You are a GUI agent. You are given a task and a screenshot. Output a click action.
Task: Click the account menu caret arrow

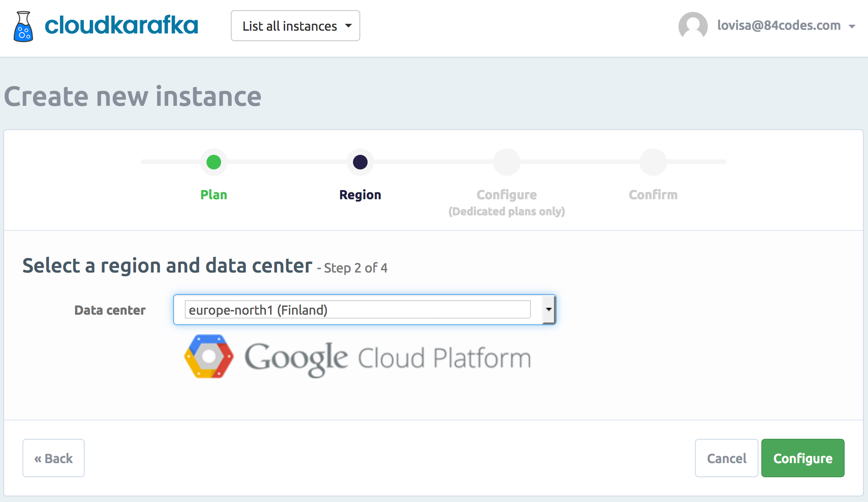point(852,27)
